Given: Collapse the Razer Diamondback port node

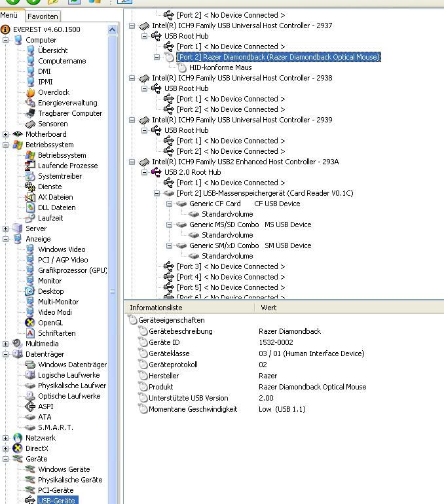Looking at the screenshot, I should click(157, 57).
